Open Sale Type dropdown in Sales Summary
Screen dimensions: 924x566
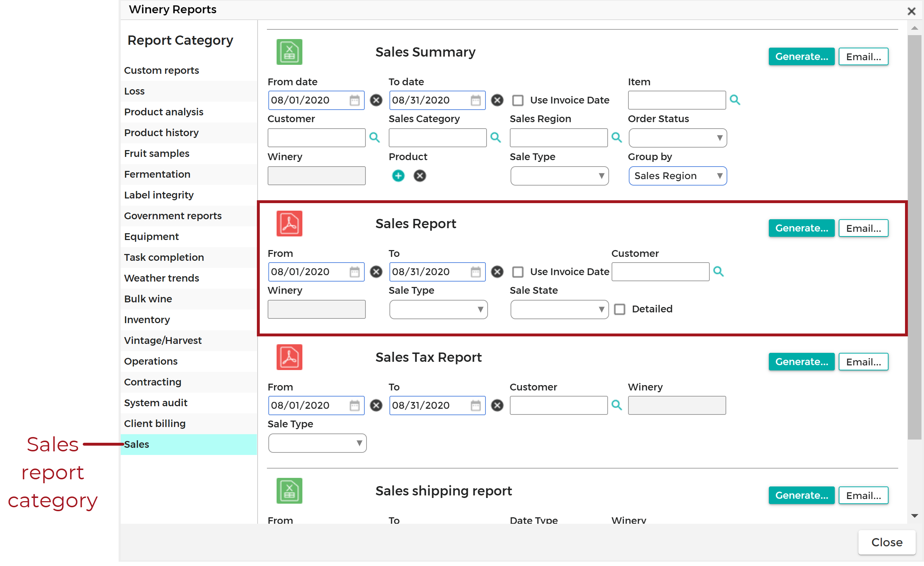559,176
